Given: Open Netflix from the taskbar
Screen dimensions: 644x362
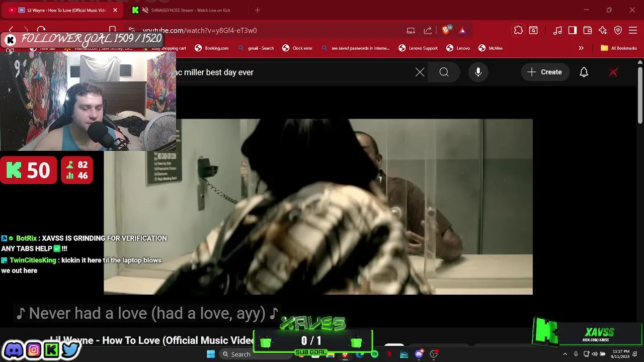Looking at the screenshot, I should pos(389,354).
